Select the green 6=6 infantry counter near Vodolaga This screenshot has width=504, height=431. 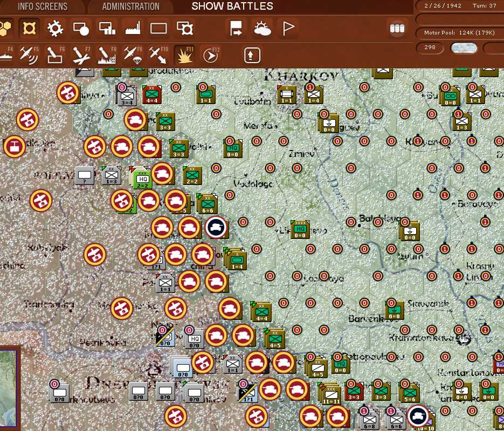(x=208, y=204)
